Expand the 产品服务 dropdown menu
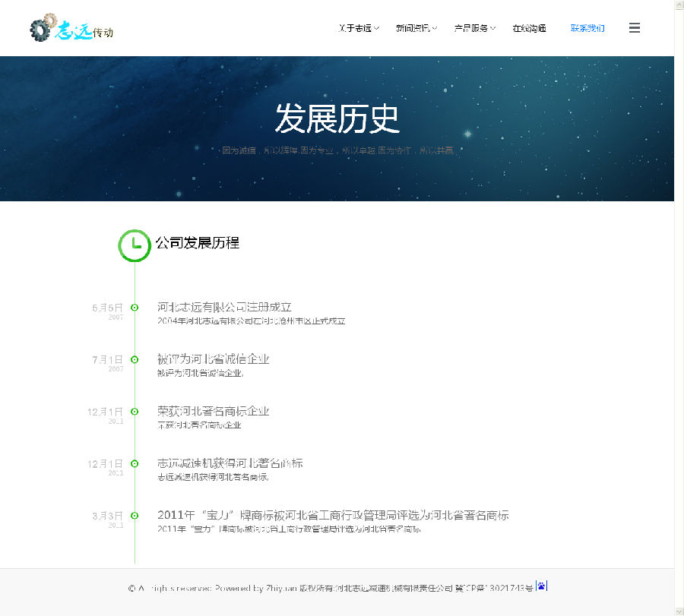This screenshot has width=684, height=616. pos(475,28)
